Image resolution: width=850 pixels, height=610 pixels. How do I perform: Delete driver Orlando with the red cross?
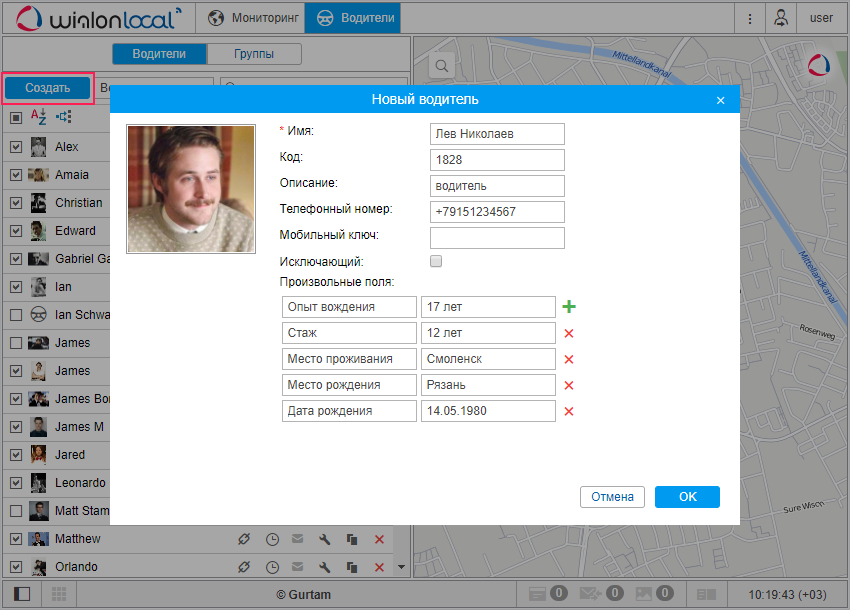tap(379, 567)
